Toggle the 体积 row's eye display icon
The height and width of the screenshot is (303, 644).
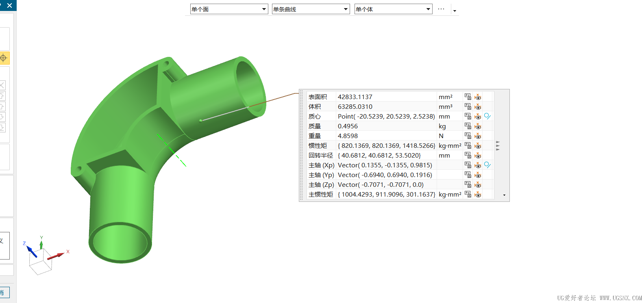[x=478, y=106]
